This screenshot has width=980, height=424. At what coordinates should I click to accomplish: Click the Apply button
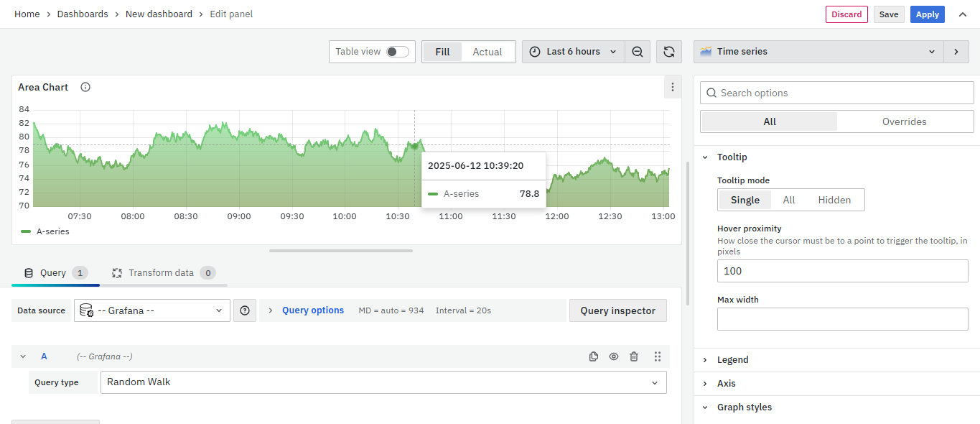927,14
